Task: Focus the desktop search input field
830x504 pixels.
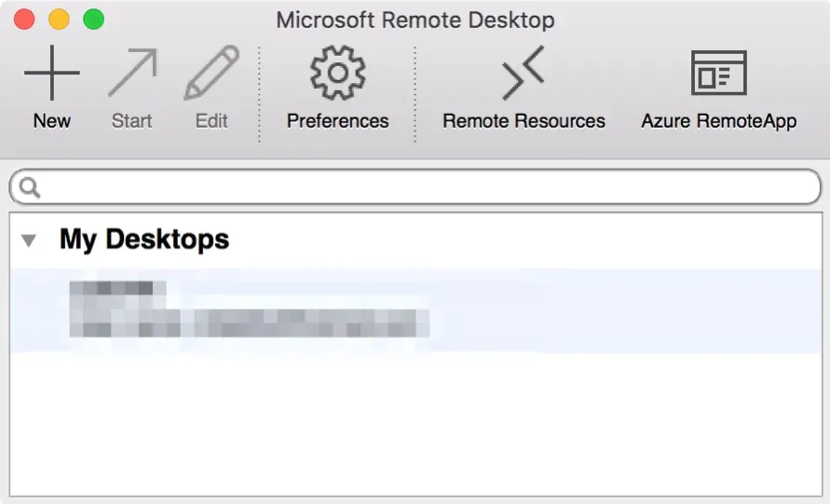Action: [x=415, y=186]
